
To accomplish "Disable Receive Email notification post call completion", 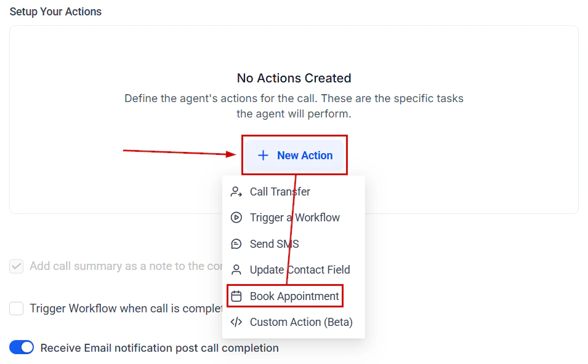I will pyautogui.click(x=22, y=347).
